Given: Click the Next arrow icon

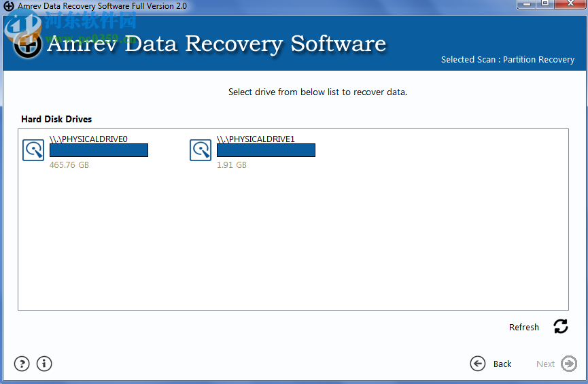Looking at the screenshot, I should [569, 364].
